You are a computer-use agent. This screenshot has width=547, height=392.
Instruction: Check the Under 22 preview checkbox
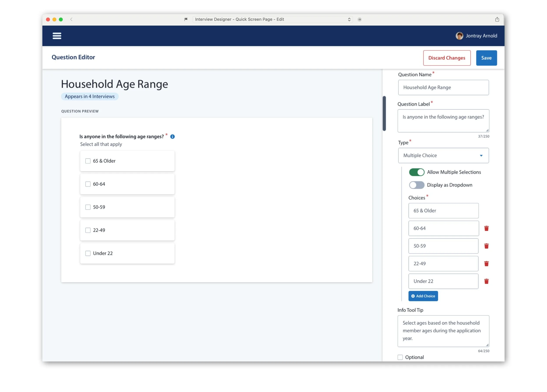tap(88, 253)
